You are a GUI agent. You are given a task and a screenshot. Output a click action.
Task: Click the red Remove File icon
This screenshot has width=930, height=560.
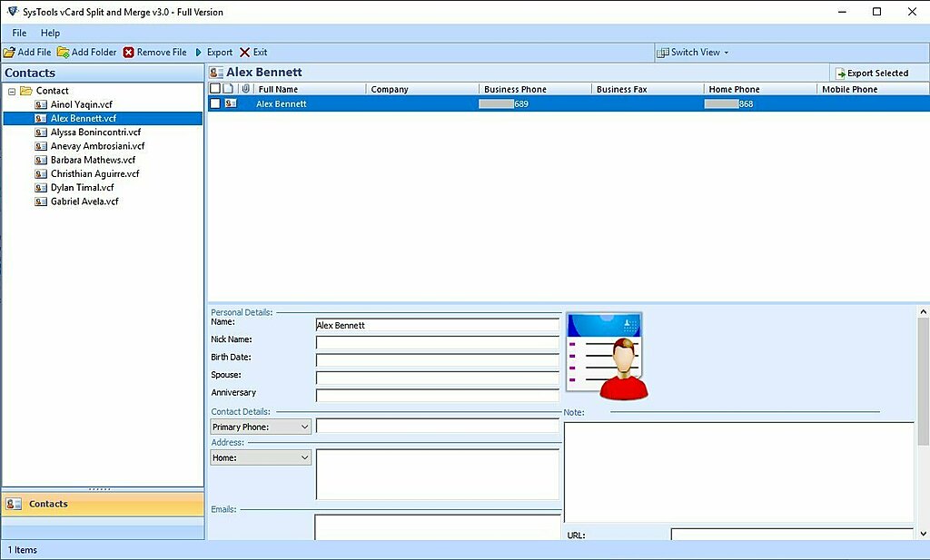(129, 52)
